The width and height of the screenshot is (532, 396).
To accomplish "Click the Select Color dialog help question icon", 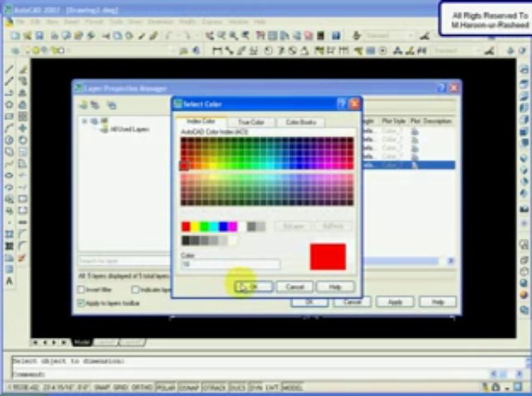I will pos(342,103).
